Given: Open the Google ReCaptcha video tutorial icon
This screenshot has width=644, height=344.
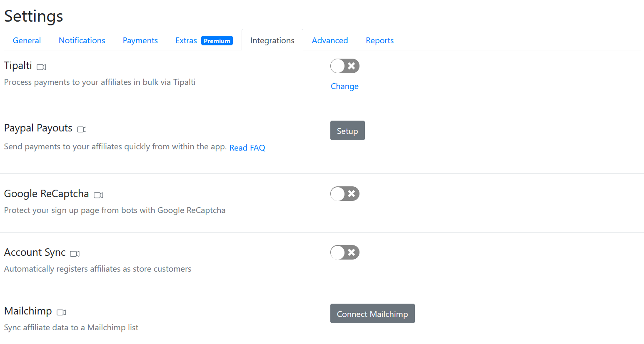Looking at the screenshot, I should coord(98,195).
